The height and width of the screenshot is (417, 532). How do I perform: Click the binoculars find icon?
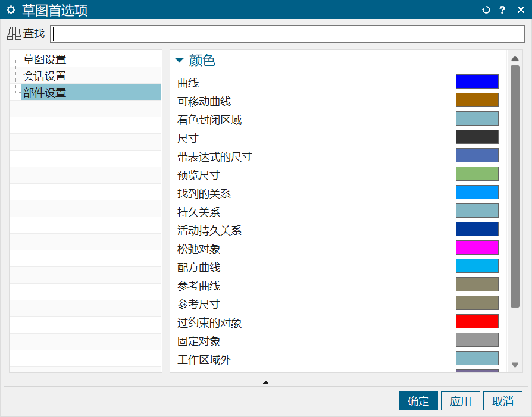coord(14,33)
